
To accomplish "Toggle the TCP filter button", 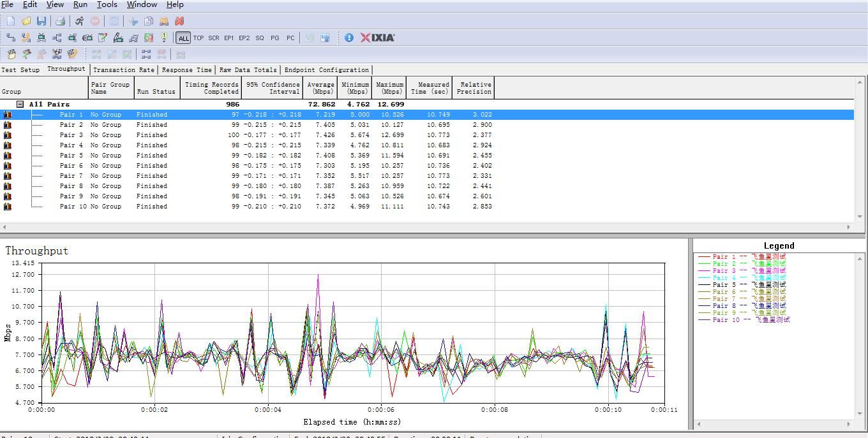I will [x=198, y=38].
